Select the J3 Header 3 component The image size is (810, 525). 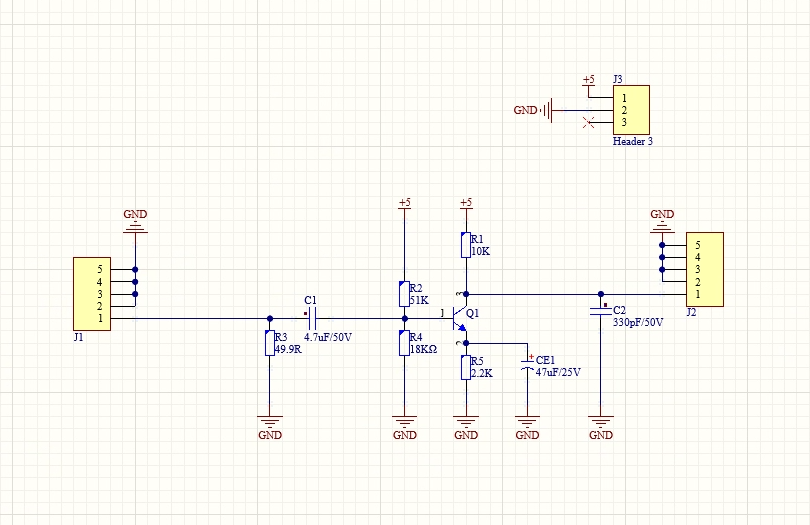tap(631, 110)
